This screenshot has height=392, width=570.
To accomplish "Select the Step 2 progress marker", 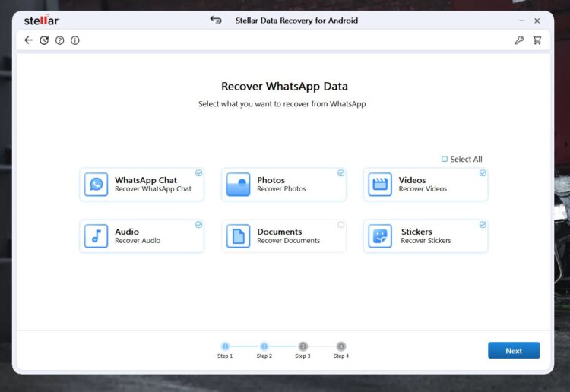I will click(x=264, y=346).
